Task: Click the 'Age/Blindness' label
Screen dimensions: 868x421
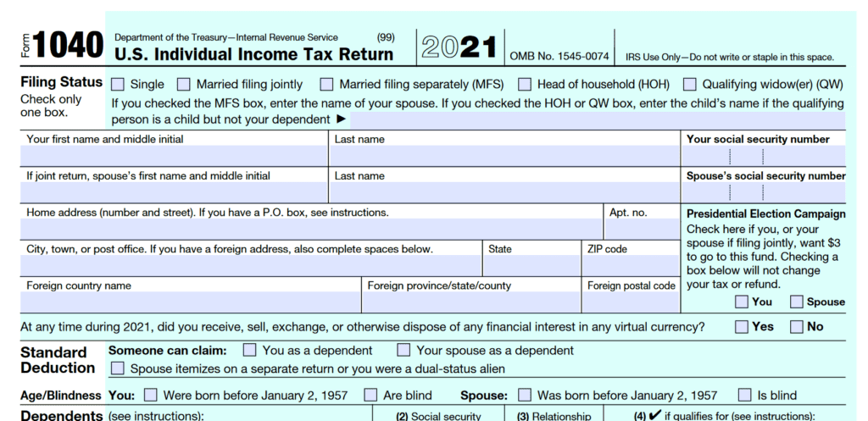Action: point(61,396)
